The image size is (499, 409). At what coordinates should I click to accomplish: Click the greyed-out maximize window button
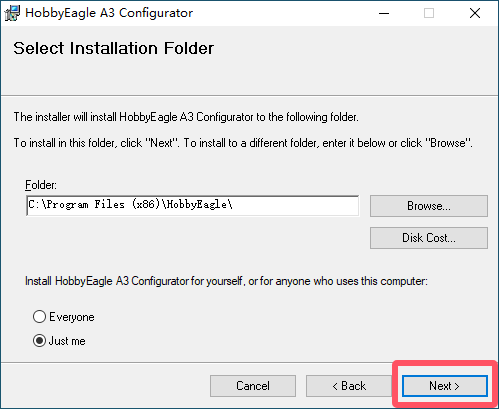tap(429, 13)
